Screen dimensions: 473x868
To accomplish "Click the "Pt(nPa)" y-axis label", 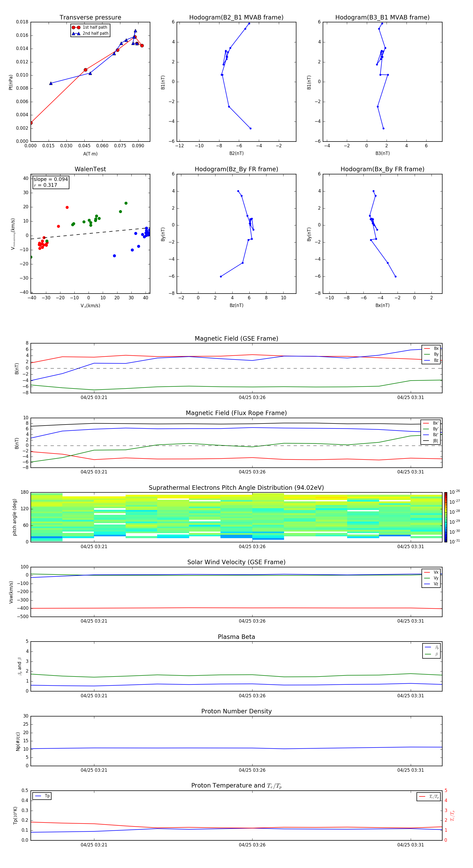I will coord(11,82).
